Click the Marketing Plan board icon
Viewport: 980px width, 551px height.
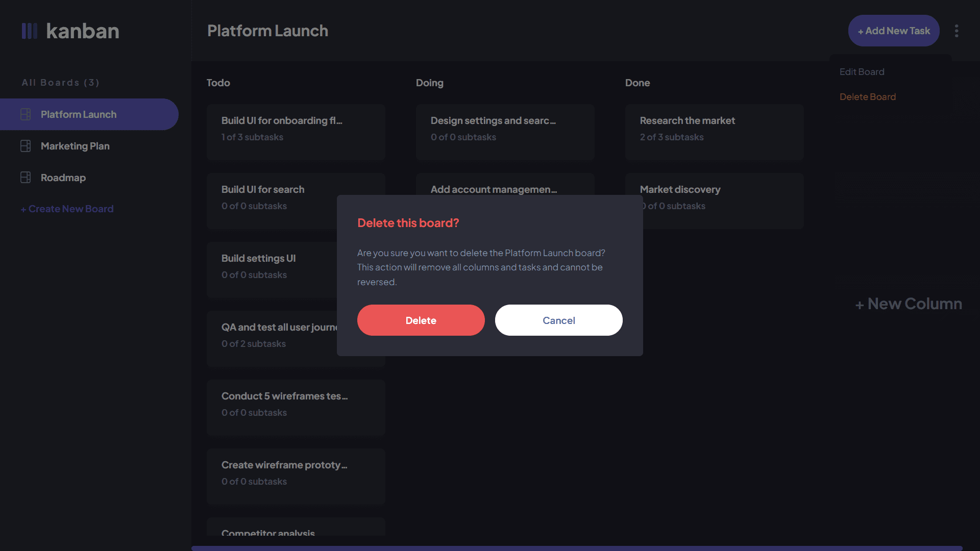tap(26, 146)
